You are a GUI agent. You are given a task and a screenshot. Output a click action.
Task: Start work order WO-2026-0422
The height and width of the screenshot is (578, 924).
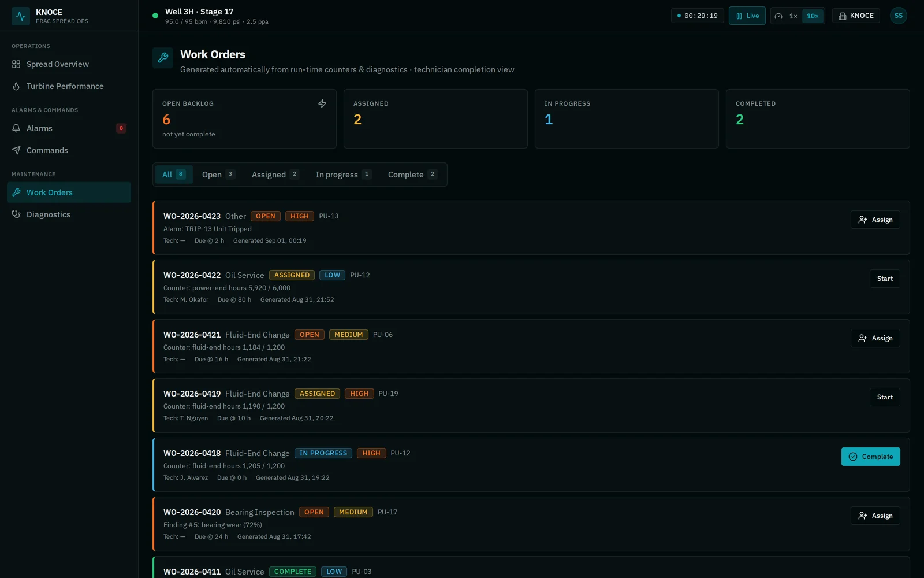click(x=885, y=279)
